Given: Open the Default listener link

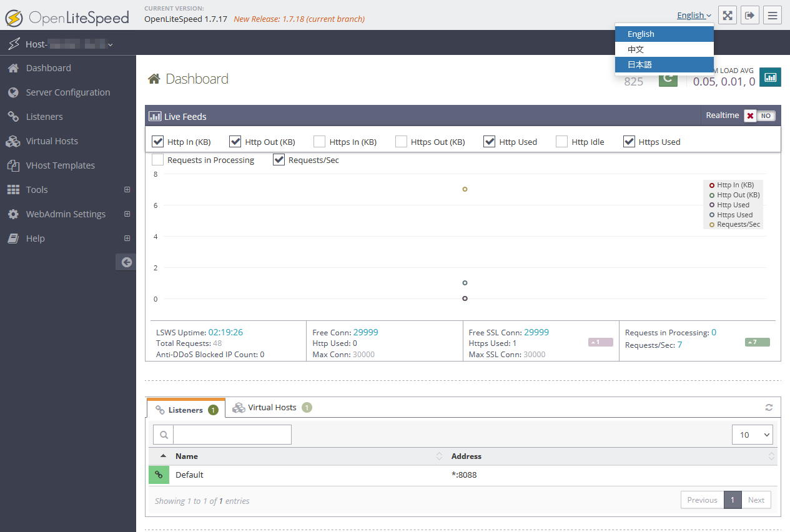Looking at the screenshot, I should tap(189, 475).
